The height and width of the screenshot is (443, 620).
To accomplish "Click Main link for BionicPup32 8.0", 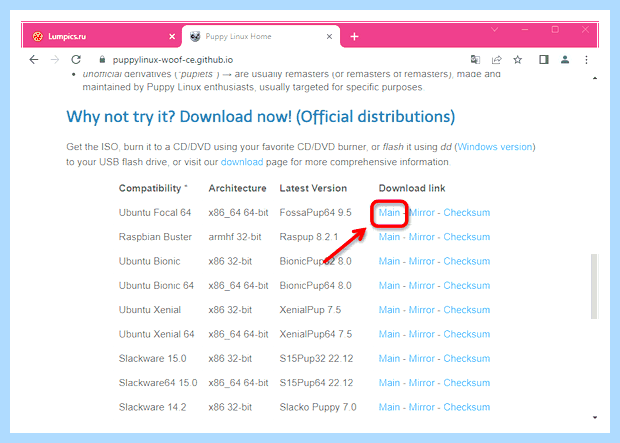I will pyautogui.click(x=389, y=261).
